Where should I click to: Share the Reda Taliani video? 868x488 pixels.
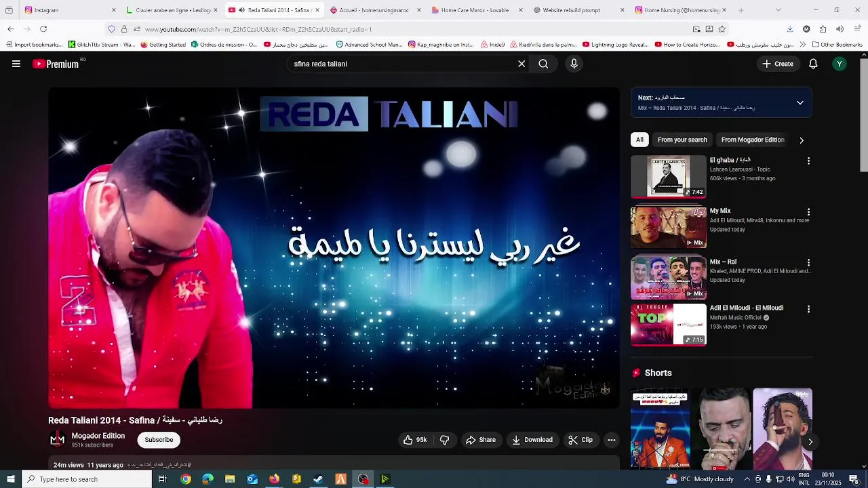pyautogui.click(x=480, y=440)
